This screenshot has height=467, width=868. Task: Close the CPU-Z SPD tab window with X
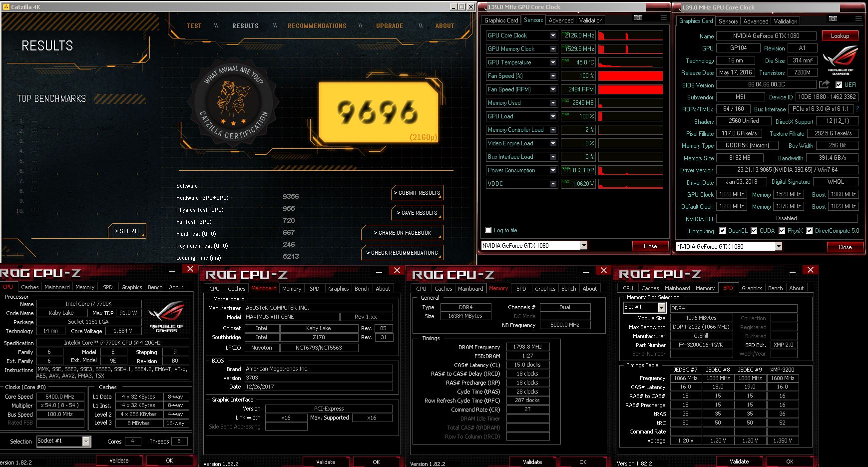(811, 270)
